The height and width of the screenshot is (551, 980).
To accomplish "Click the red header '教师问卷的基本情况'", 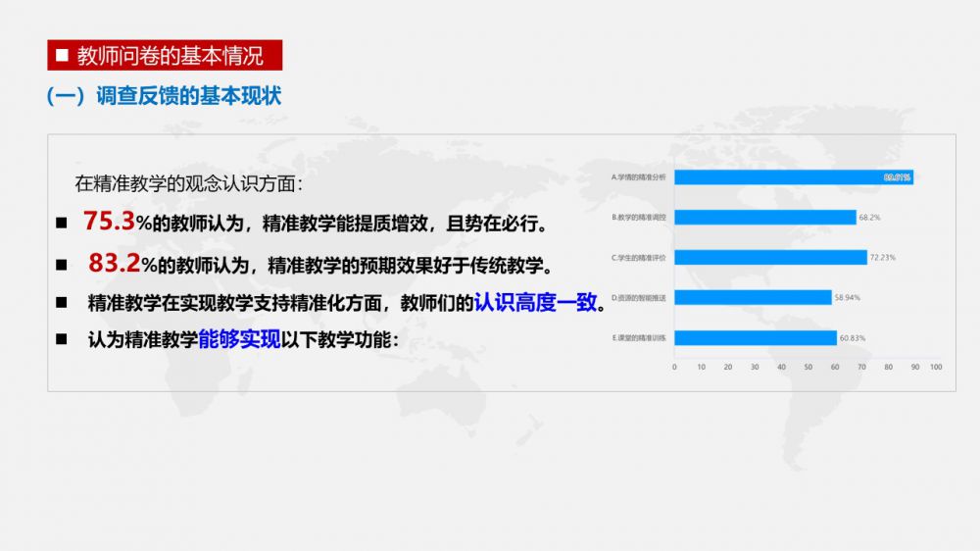I will pyautogui.click(x=170, y=56).
